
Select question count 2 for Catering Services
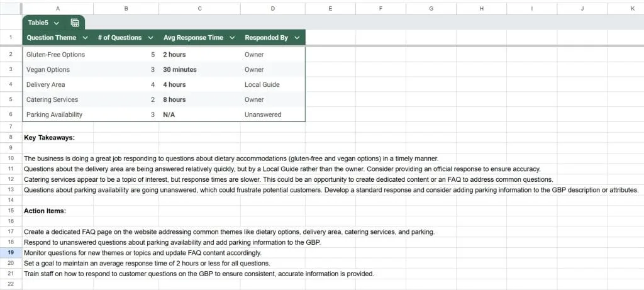pos(126,100)
